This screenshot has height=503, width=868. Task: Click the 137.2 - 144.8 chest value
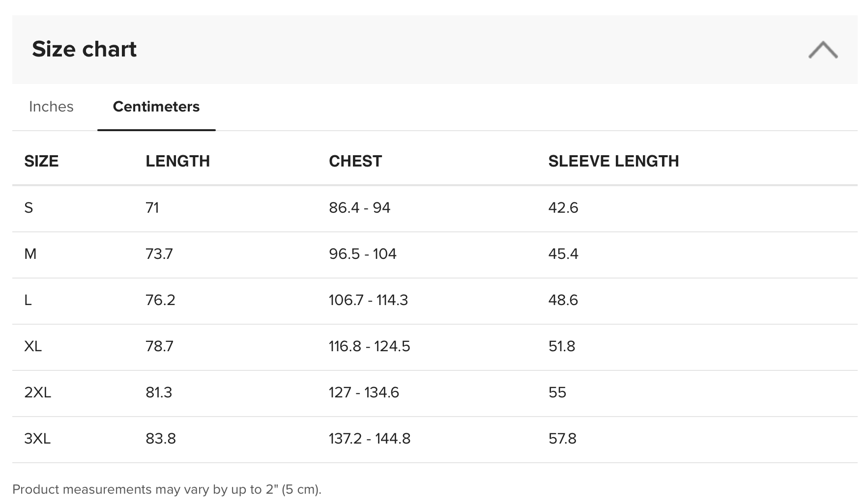(369, 439)
